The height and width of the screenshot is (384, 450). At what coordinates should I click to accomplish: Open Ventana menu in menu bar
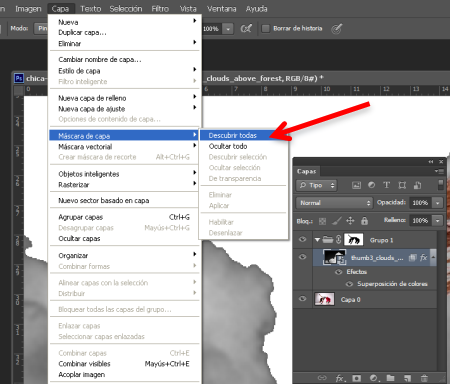click(x=222, y=9)
